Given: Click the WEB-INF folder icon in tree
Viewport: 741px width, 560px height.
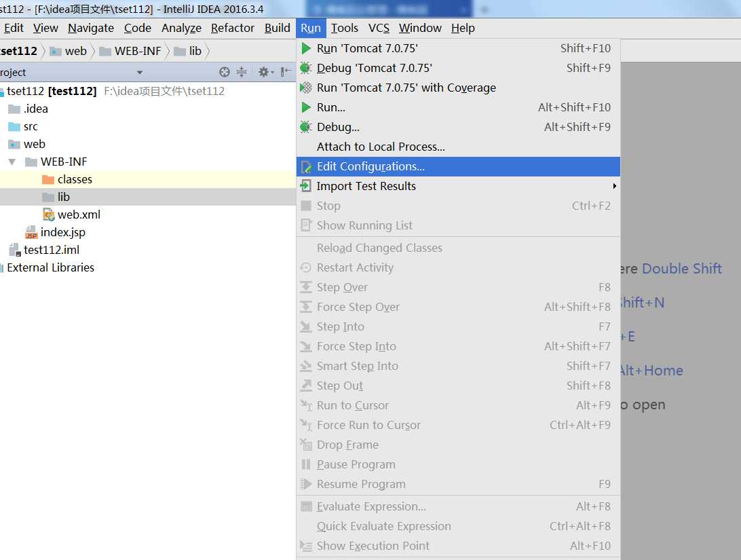Looking at the screenshot, I should 31,162.
